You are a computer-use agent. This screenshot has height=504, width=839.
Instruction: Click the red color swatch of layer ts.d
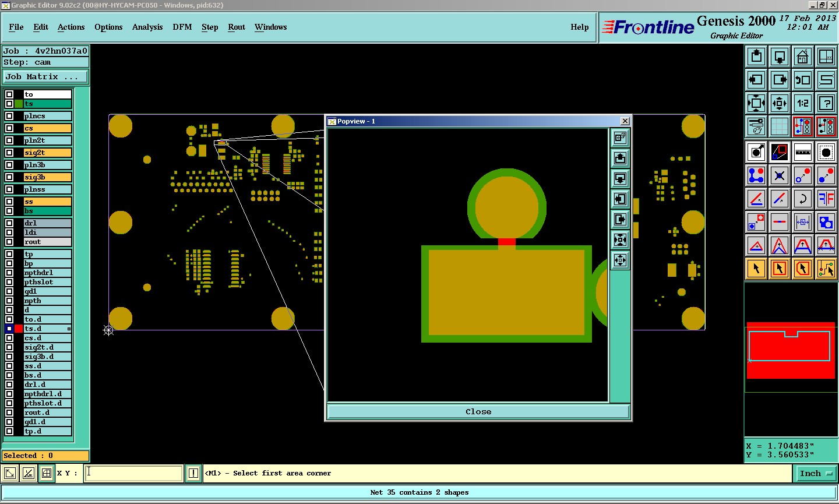(19, 329)
